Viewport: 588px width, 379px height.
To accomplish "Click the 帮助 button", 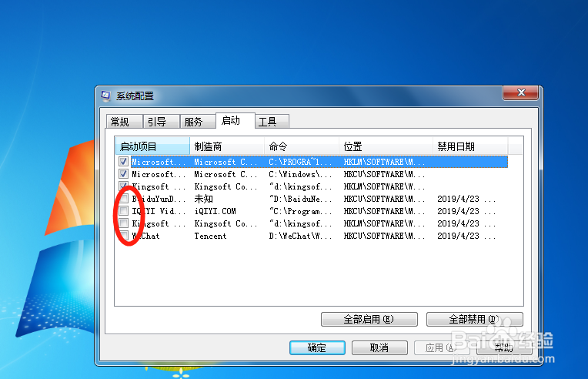I will pos(504,348).
